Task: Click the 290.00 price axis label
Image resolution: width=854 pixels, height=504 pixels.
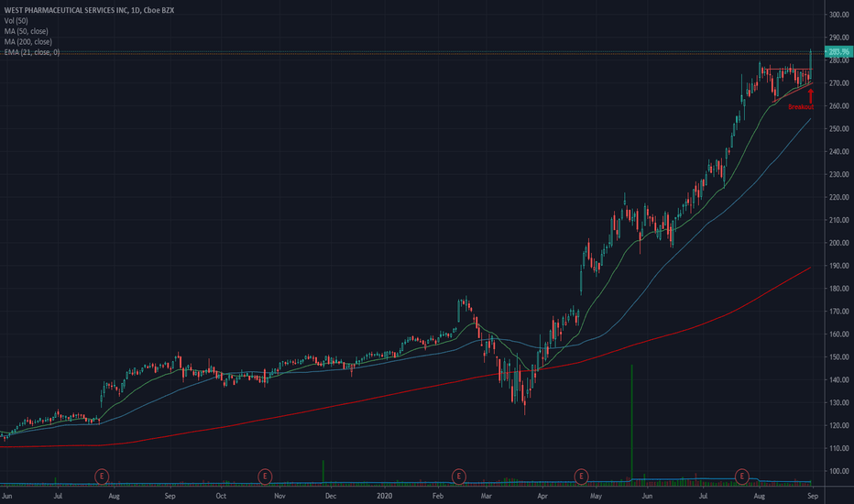Action: 839,38
